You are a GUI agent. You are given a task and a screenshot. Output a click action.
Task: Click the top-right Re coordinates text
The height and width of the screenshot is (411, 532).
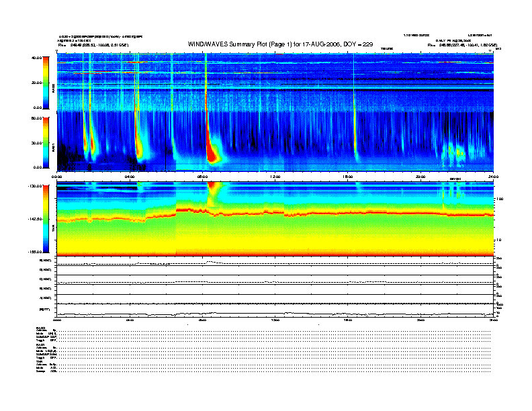click(x=462, y=45)
